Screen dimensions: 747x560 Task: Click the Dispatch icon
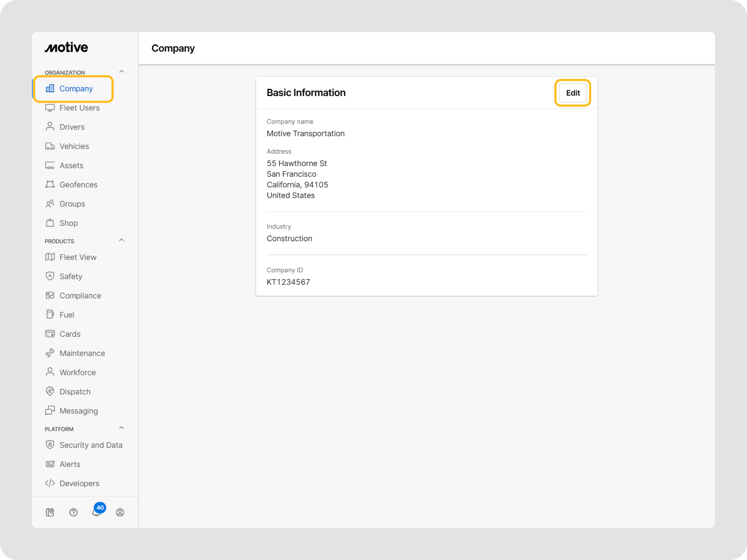point(50,391)
